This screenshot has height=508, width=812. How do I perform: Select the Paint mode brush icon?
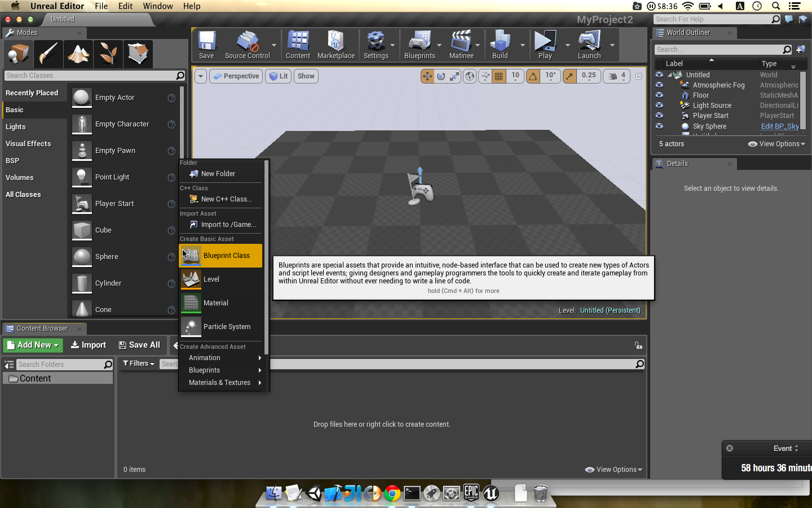coord(48,54)
